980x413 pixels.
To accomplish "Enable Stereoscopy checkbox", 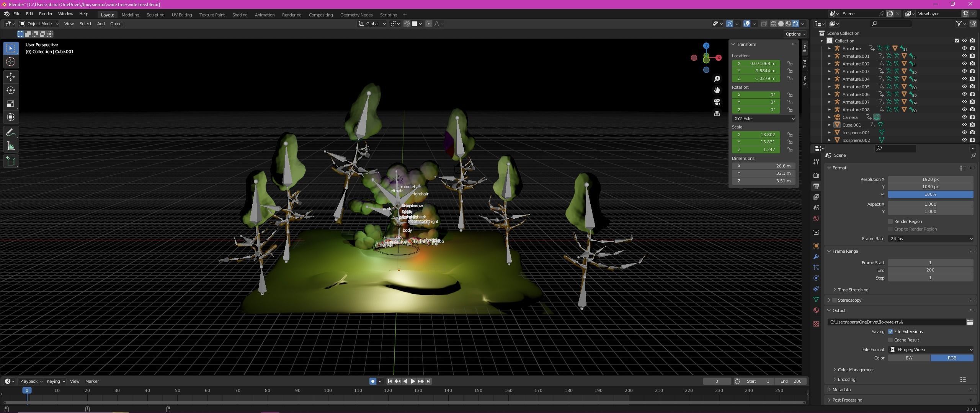I will coord(835,300).
